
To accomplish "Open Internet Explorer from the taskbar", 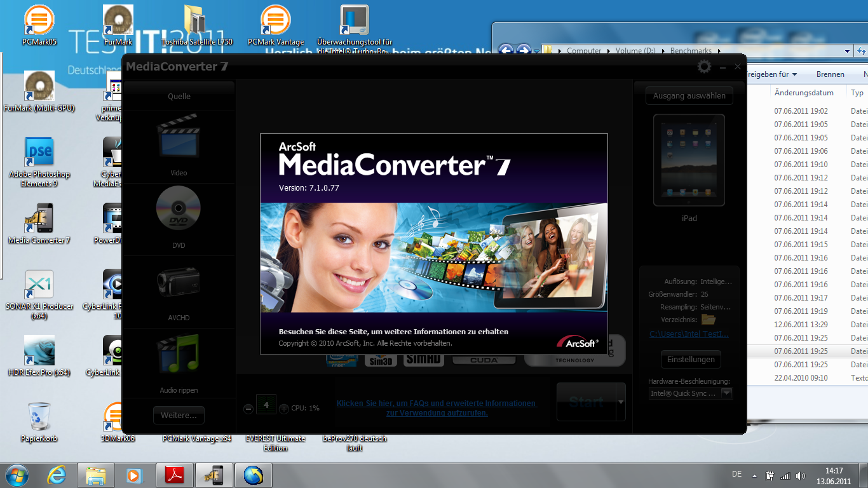I will point(57,475).
